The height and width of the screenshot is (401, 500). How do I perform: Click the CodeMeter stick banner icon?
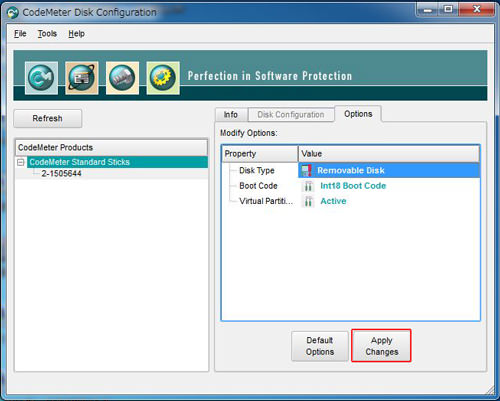(x=122, y=78)
